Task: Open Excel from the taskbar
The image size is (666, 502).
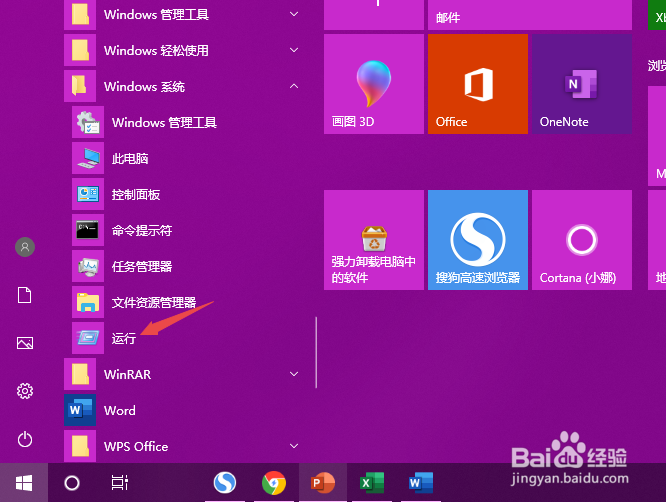Action: click(x=372, y=483)
